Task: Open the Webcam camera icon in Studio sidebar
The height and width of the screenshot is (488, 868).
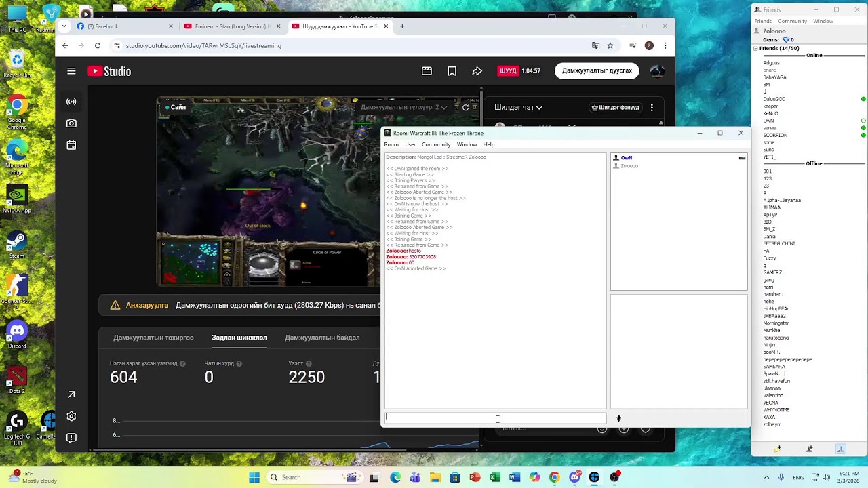Action: coord(71,123)
